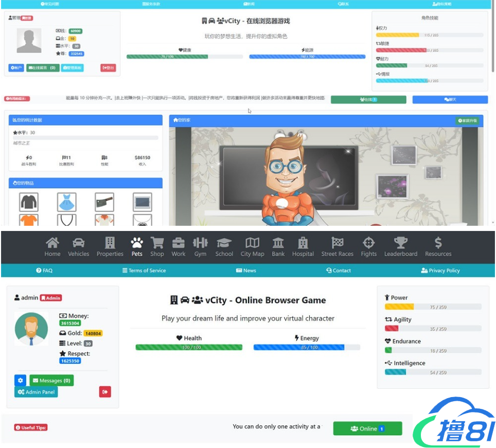Click the admin avatar with orange beard

click(x=31, y=329)
